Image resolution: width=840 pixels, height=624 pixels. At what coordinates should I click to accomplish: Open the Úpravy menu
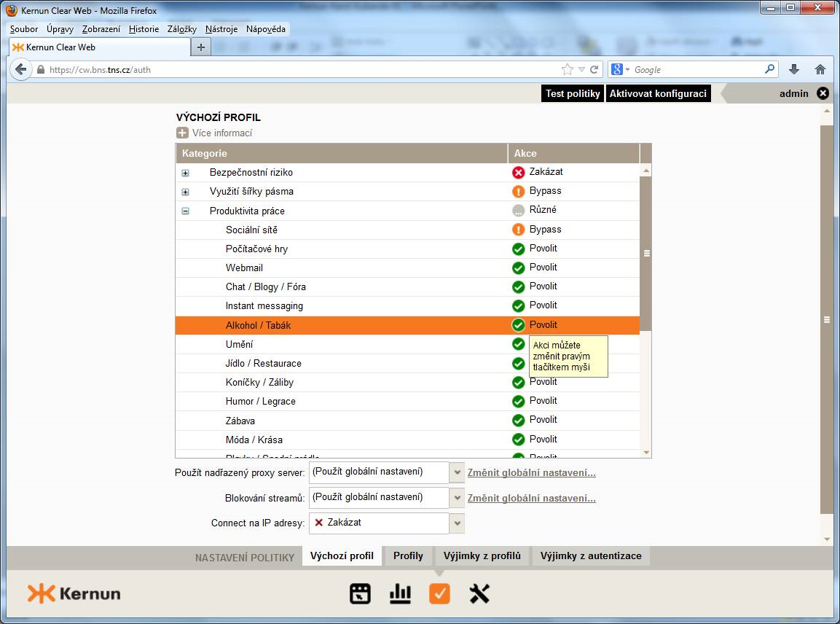pyautogui.click(x=60, y=29)
